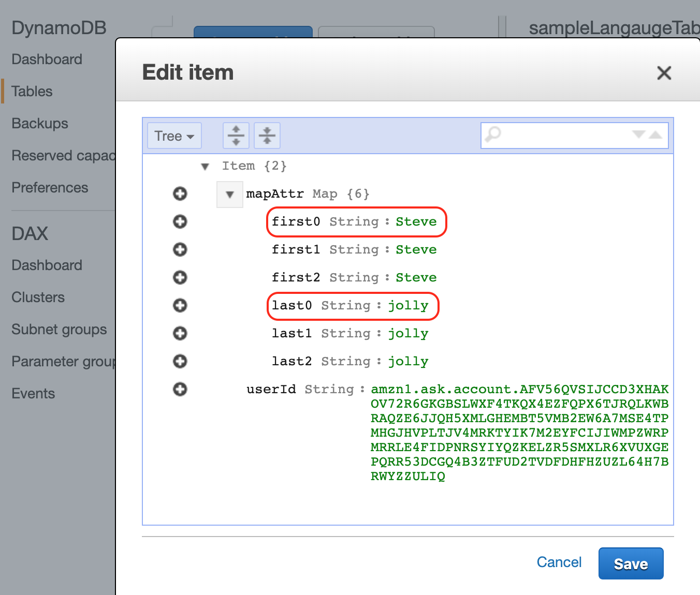This screenshot has height=595, width=700.
Task: Click the userId field name
Action: (x=271, y=390)
